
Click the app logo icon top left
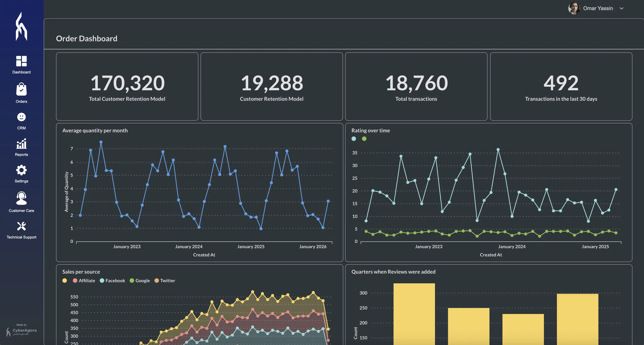pos(21,26)
